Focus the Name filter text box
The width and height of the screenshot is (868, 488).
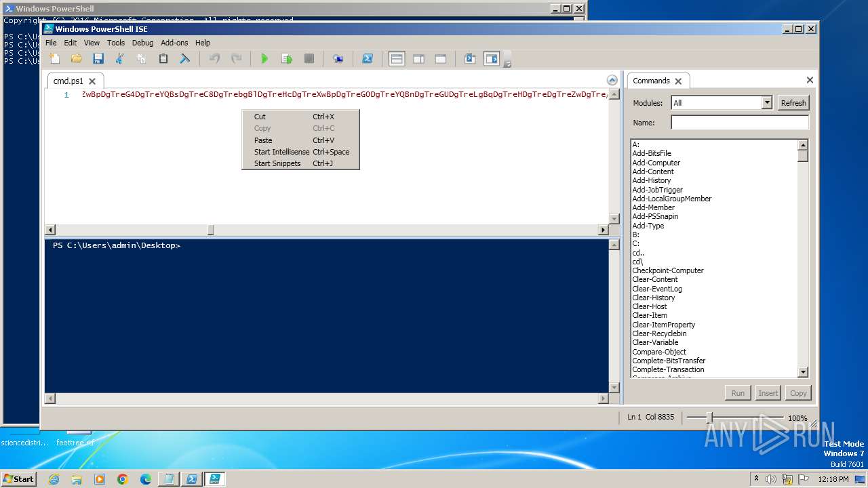740,123
